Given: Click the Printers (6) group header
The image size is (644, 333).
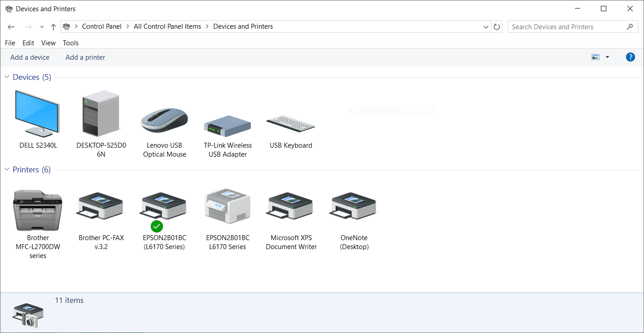Looking at the screenshot, I should coord(31,170).
